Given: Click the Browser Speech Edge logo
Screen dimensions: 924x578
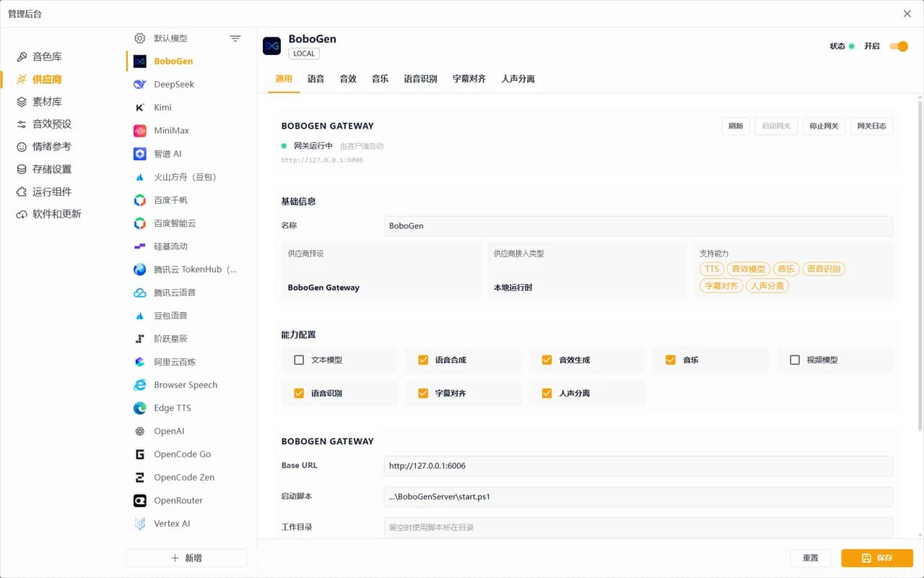Looking at the screenshot, I should click(140, 385).
